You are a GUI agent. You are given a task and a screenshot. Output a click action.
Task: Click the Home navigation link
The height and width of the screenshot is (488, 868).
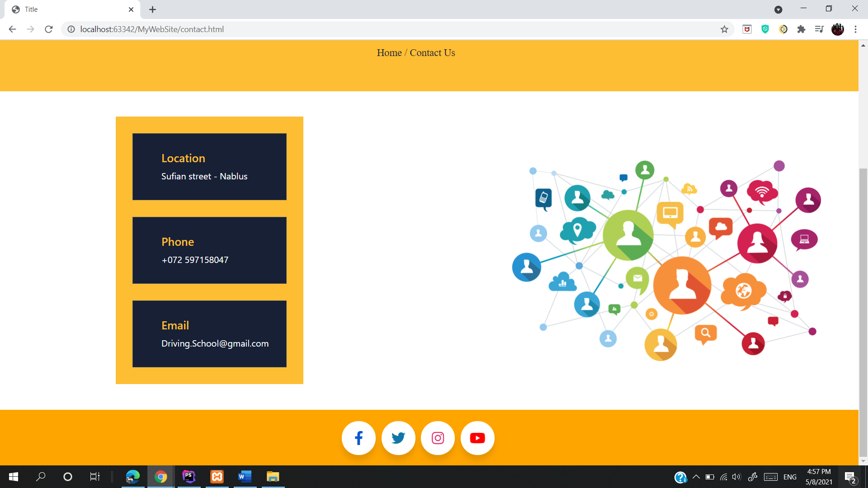point(389,53)
